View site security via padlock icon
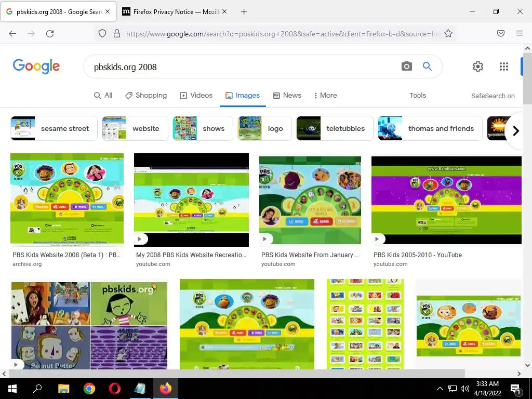The height and width of the screenshot is (399, 532). click(117, 33)
